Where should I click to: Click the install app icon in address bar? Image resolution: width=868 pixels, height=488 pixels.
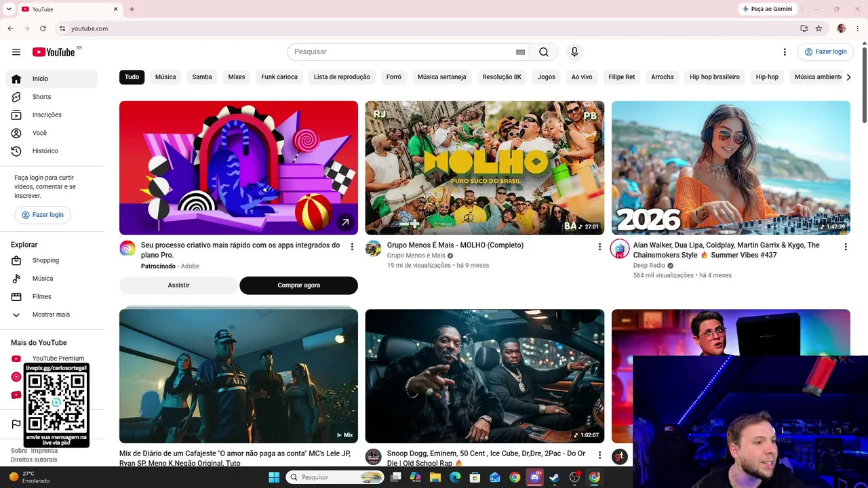pos(804,28)
